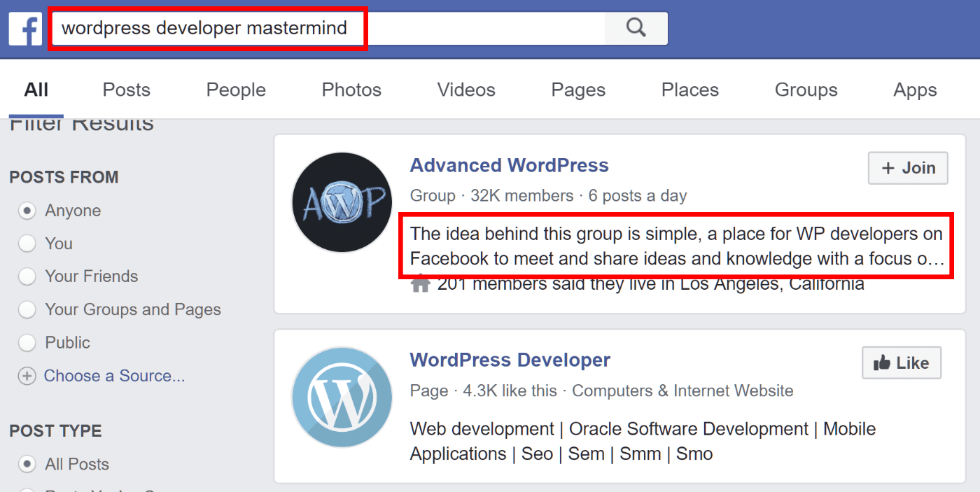Click the Facebook logo icon
The image size is (980, 492).
pyautogui.click(x=26, y=29)
